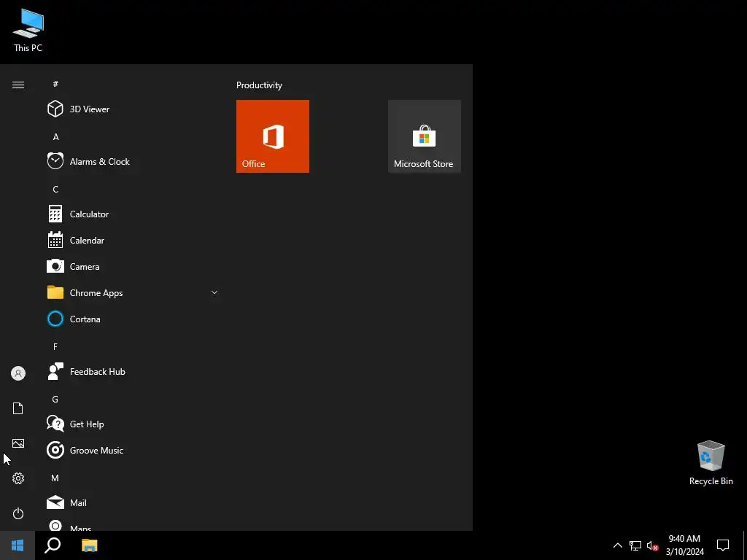Open Feedback Hub app
The height and width of the screenshot is (560, 747).
coord(133,371)
